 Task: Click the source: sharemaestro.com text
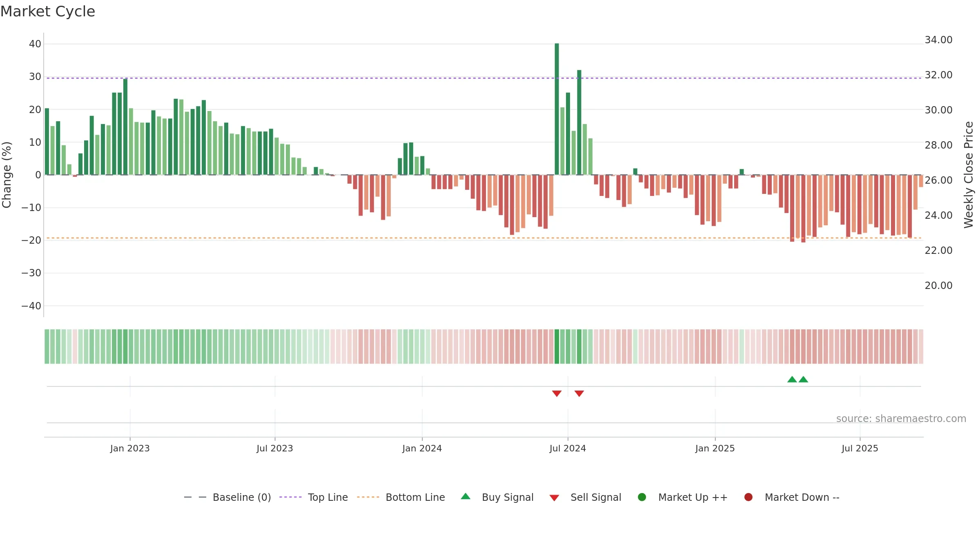[901, 419]
